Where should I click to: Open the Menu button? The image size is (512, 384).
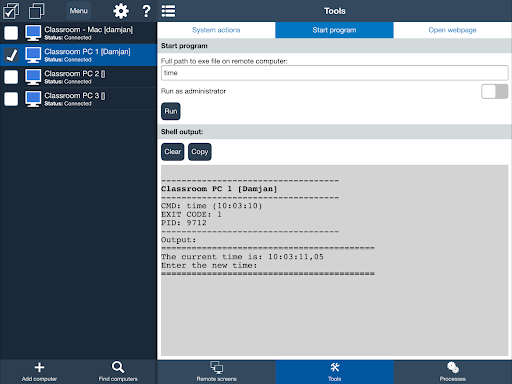pyautogui.click(x=79, y=11)
